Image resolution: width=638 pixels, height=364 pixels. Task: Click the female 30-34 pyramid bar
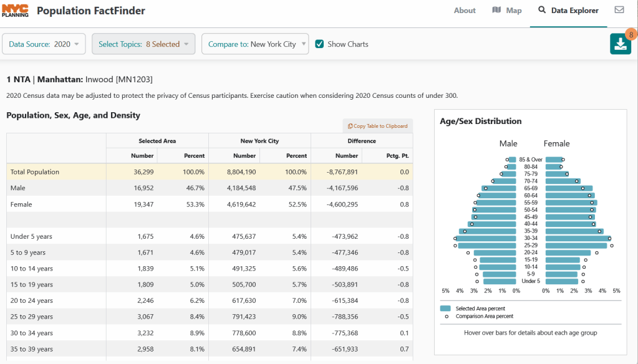[x=578, y=238]
